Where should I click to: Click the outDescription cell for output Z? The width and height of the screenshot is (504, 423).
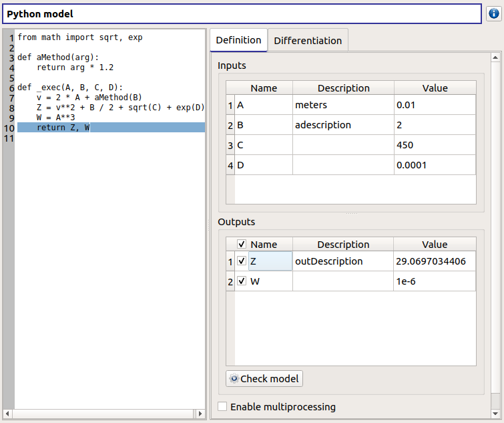pyautogui.click(x=342, y=261)
